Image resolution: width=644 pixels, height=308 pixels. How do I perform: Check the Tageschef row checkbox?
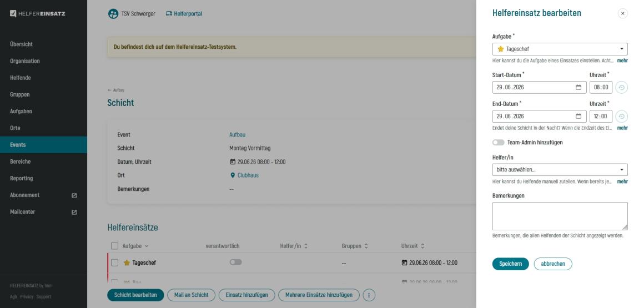tap(115, 263)
